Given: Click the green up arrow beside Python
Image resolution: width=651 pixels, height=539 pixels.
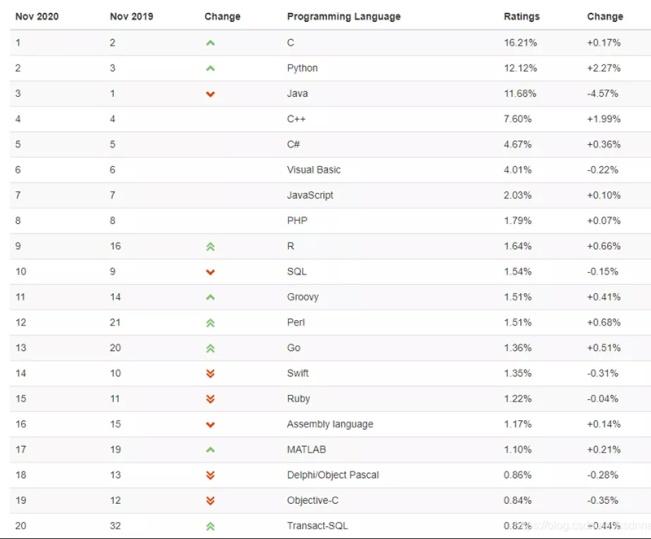Looking at the screenshot, I should [x=210, y=68].
